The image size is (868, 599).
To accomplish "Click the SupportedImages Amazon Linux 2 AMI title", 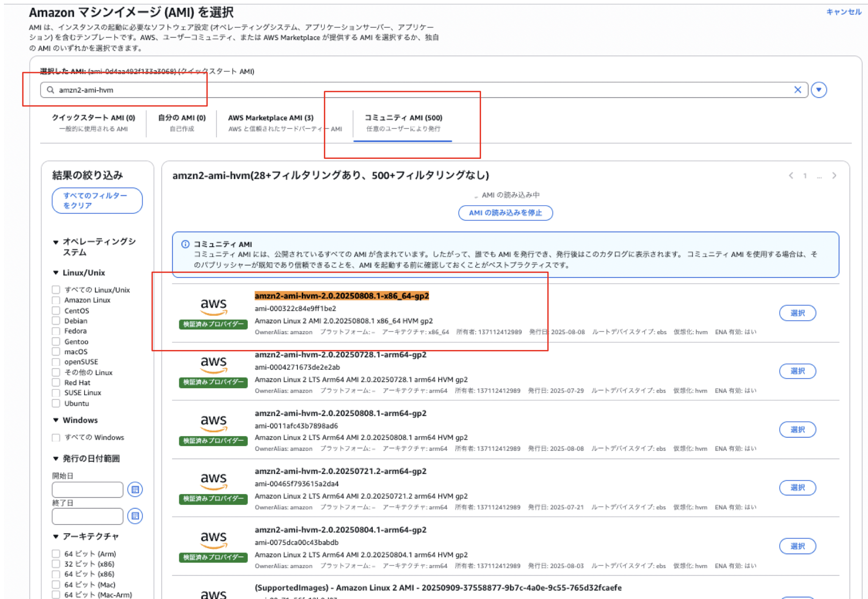I will pos(438,588).
